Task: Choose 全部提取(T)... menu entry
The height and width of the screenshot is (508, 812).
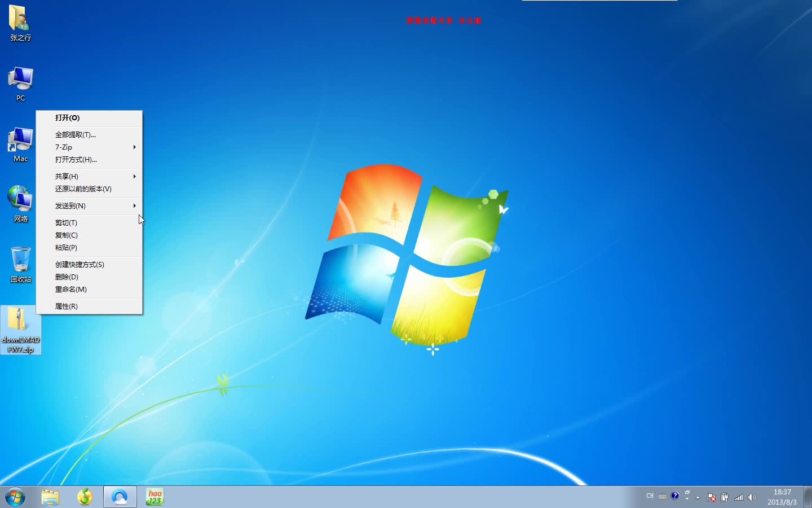Action: [89, 134]
